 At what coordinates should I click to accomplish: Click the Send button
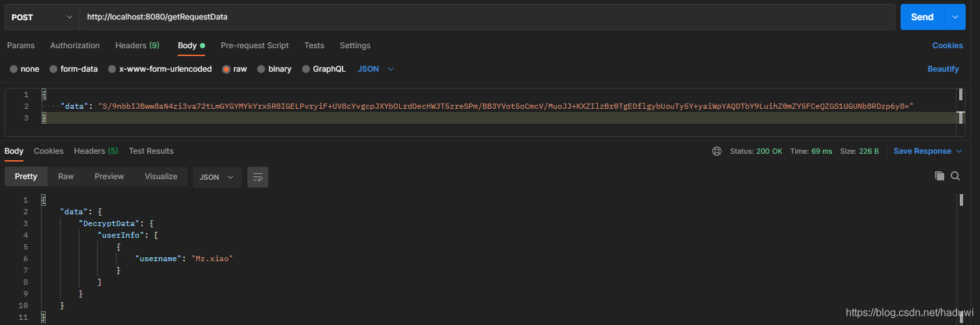(922, 17)
